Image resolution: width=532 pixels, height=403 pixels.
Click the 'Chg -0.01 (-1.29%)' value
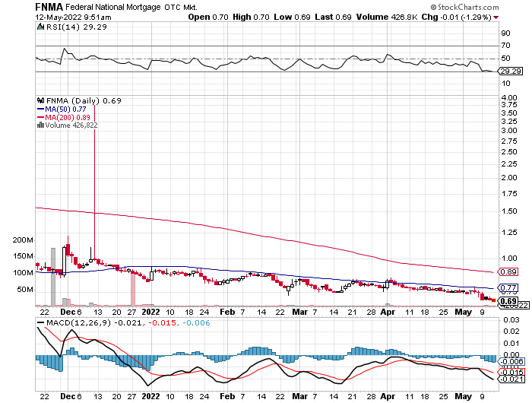(x=456, y=17)
